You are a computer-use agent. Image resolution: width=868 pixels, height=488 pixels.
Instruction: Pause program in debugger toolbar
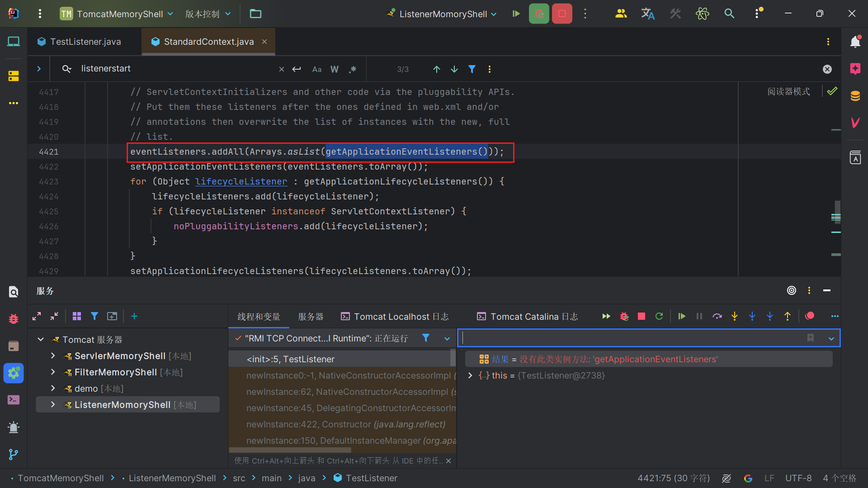click(x=699, y=316)
